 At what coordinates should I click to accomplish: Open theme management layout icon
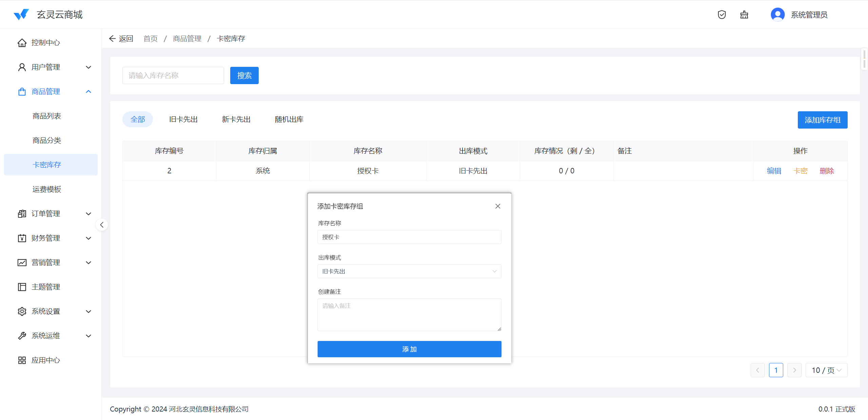pos(22,287)
